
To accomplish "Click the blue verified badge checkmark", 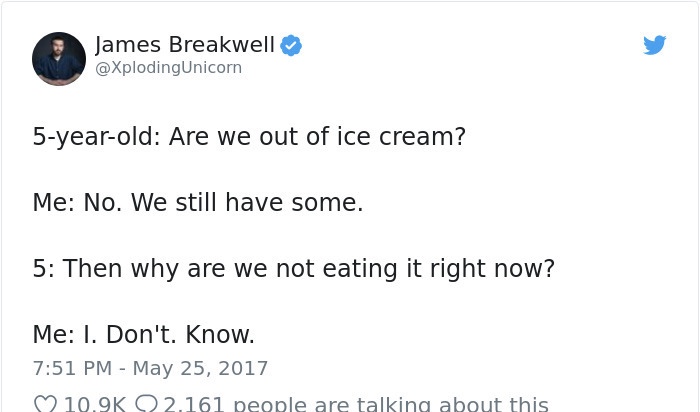I will point(291,46).
